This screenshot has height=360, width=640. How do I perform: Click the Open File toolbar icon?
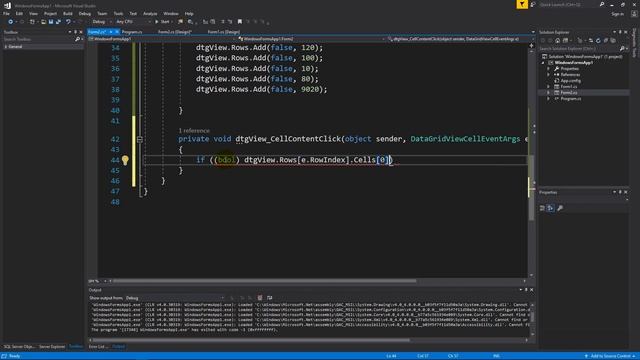(43, 22)
